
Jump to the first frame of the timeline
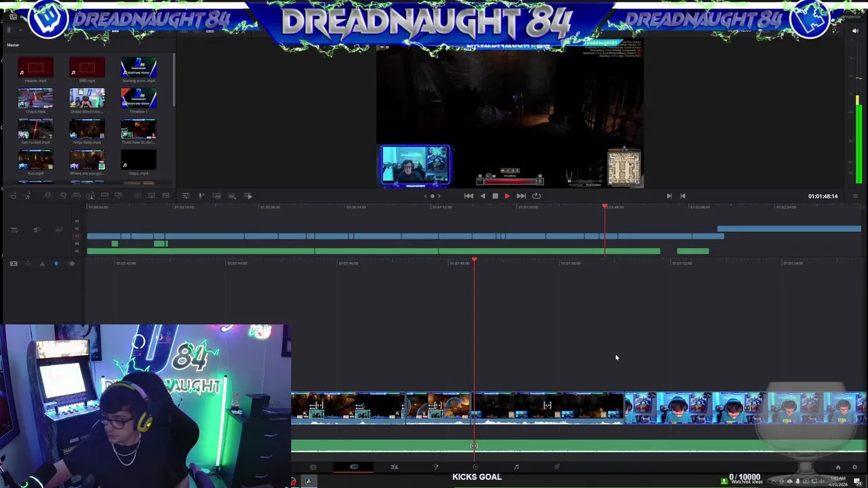(x=469, y=196)
